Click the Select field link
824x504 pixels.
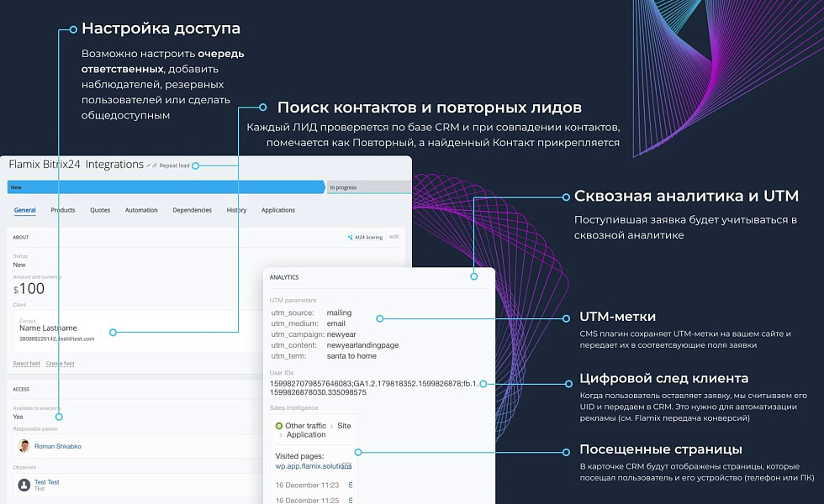click(26, 363)
